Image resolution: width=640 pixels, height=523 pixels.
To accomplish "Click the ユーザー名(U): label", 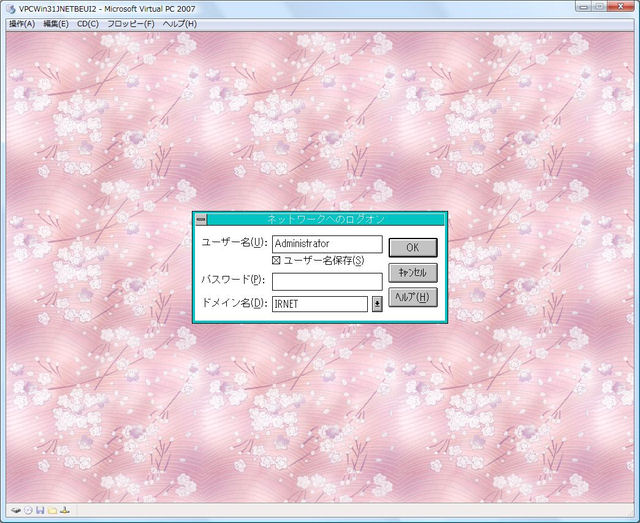I will [x=234, y=243].
